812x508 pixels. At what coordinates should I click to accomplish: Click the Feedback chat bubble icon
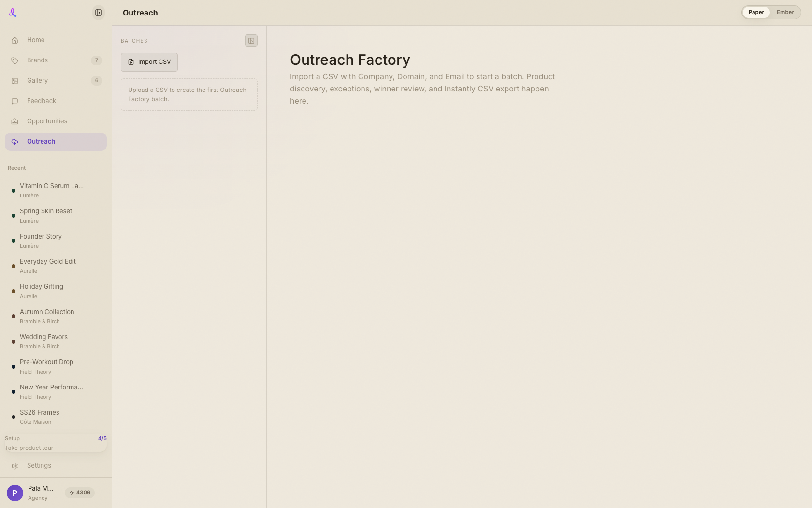click(15, 101)
